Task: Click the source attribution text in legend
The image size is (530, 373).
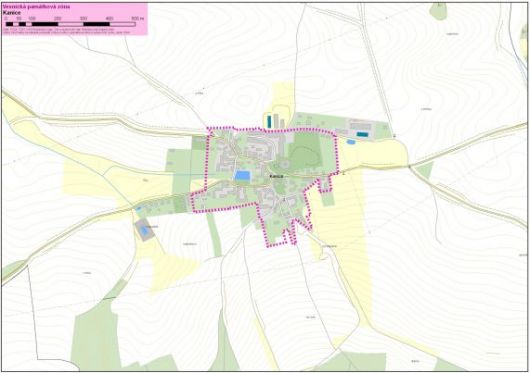Action: coord(67,31)
